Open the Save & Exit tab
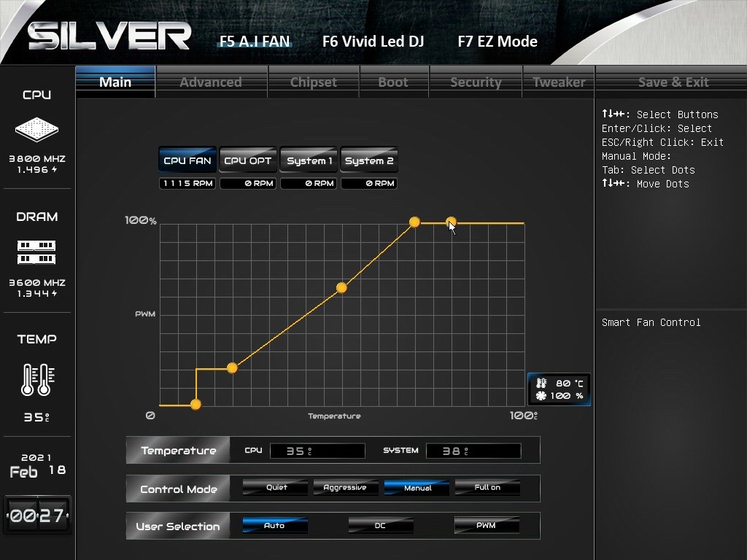Viewport: 747px width, 560px height. click(x=673, y=82)
